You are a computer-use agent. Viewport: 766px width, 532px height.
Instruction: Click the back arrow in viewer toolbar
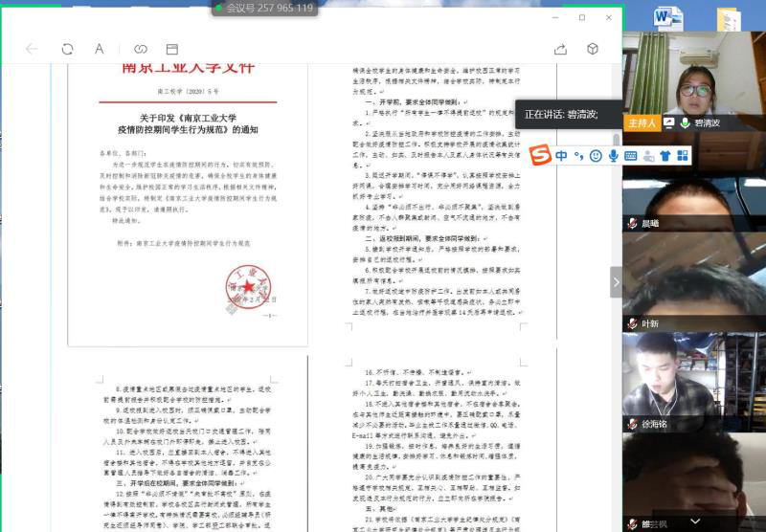click(32, 49)
